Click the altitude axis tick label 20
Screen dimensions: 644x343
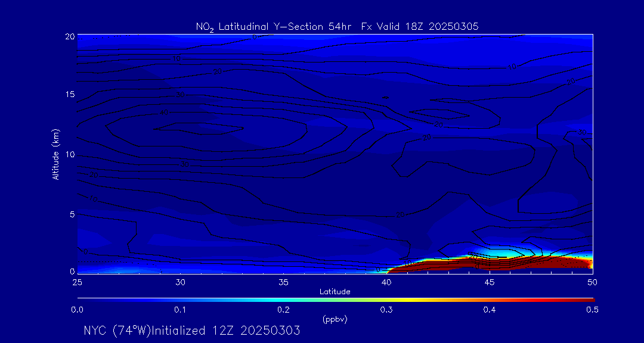(x=70, y=36)
